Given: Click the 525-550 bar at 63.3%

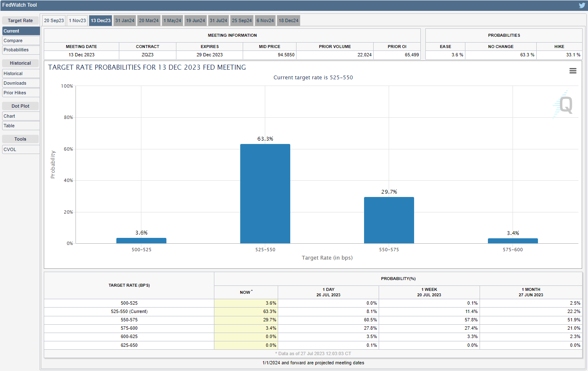Looking at the screenshot, I should [x=265, y=194].
